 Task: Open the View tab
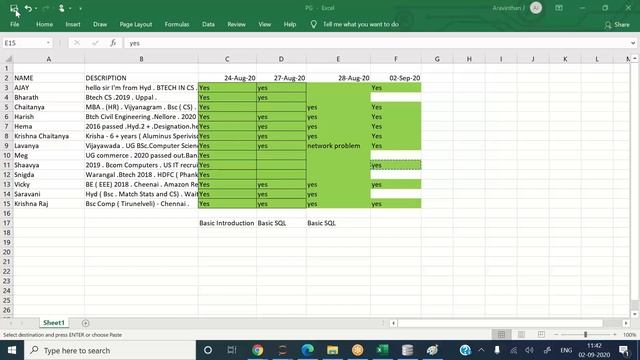(264, 24)
